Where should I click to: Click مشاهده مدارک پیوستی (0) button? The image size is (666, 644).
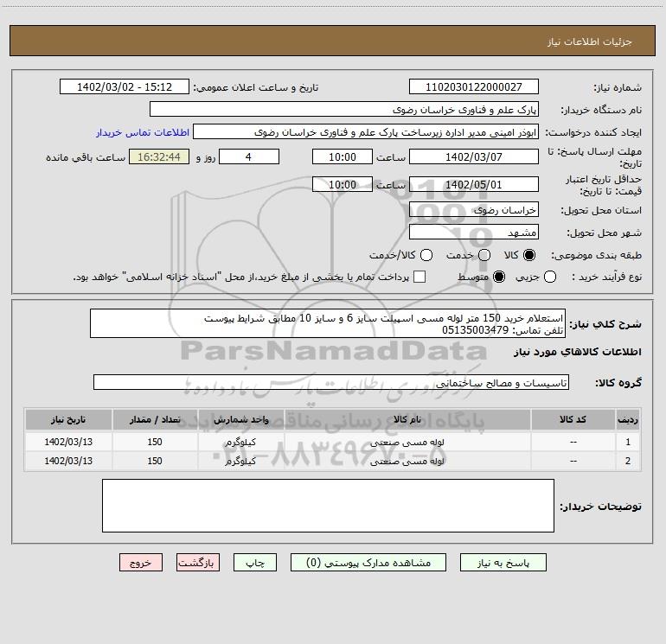tap(368, 563)
